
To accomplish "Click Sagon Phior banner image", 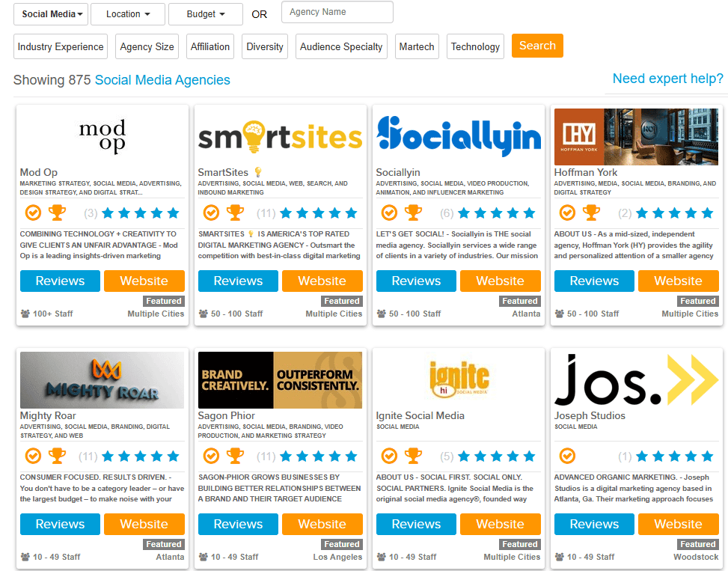I will 280,380.
